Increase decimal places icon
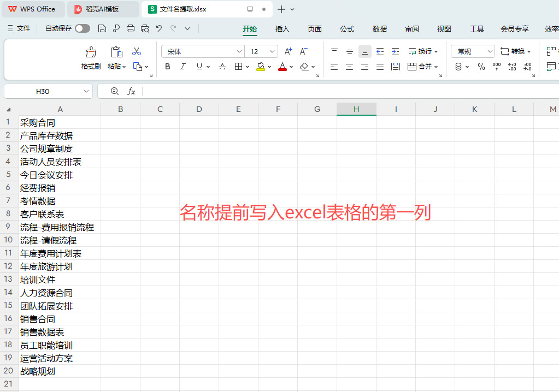 (512, 67)
